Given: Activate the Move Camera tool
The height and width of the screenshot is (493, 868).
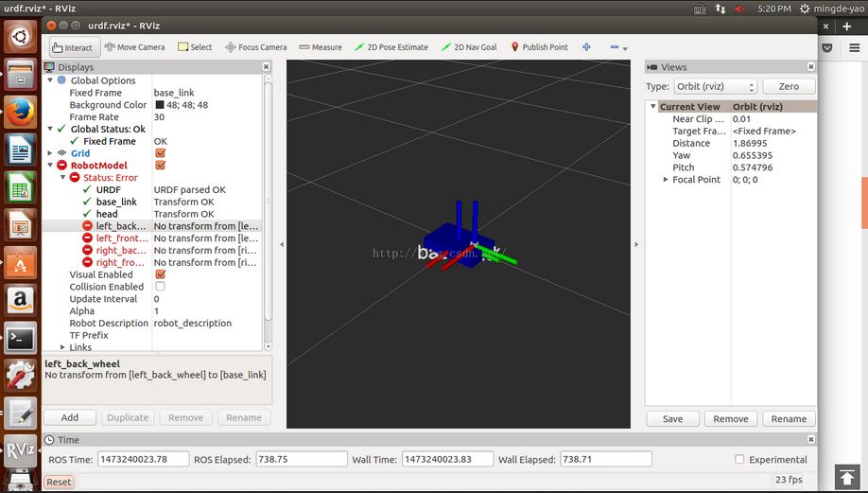Looking at the screenshot, I should tap(134, 47).
